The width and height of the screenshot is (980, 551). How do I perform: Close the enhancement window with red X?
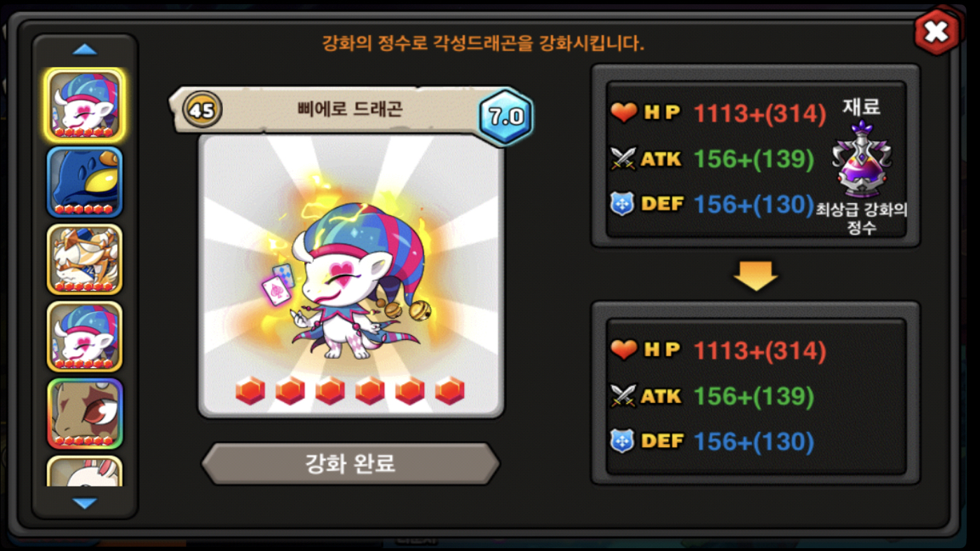pos(937,32)
